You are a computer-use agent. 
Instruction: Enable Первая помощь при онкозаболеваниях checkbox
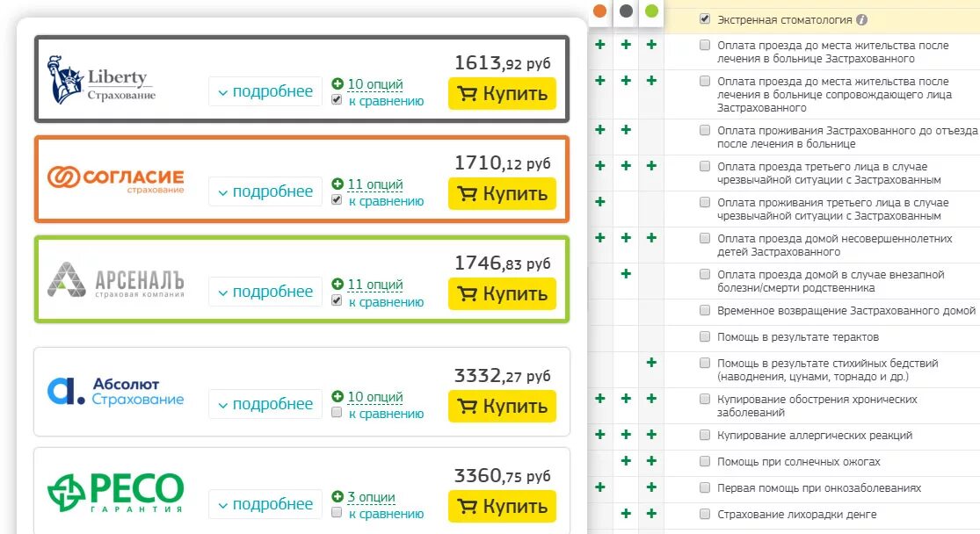pyautogui.click(x=705, y=487)
